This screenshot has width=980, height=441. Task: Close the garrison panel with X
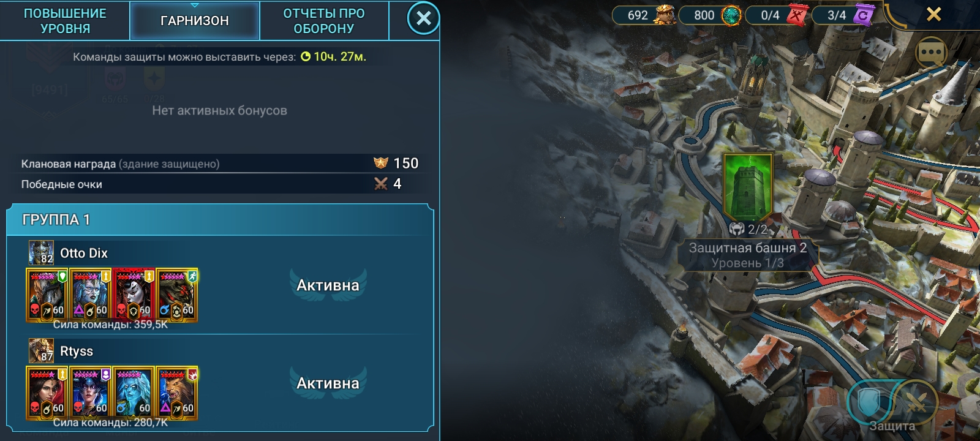(423, 18)
